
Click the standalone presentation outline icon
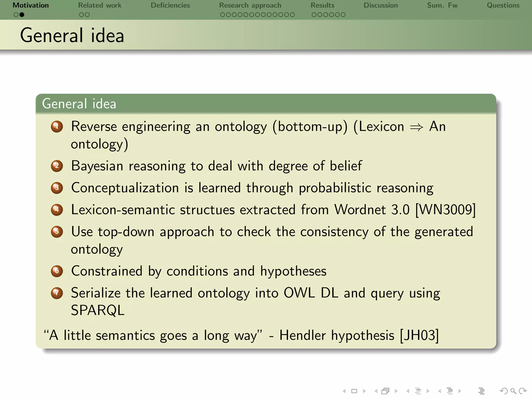pyautogui.click(x=481, y=391)
